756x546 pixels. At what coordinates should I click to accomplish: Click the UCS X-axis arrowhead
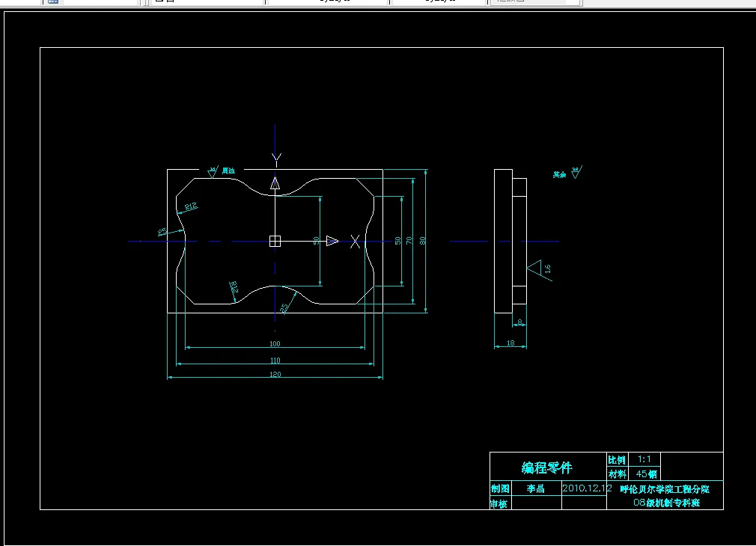pos(332,241)
